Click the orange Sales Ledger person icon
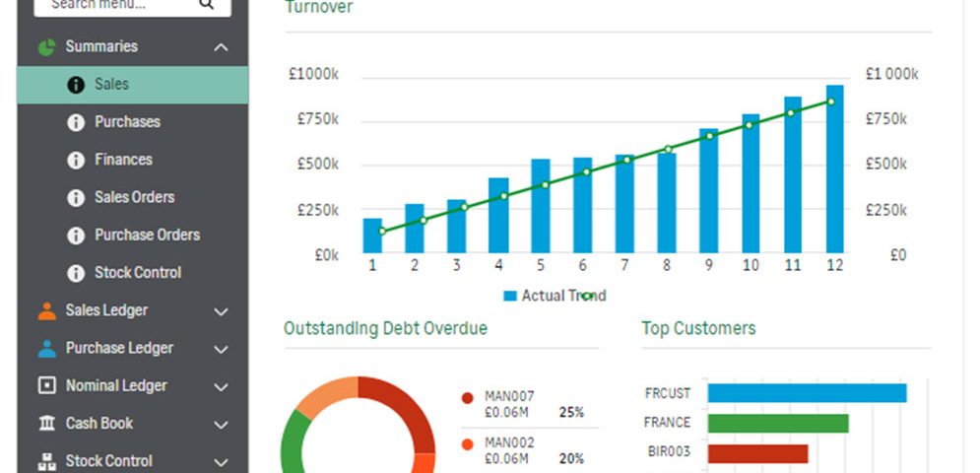 47,311
